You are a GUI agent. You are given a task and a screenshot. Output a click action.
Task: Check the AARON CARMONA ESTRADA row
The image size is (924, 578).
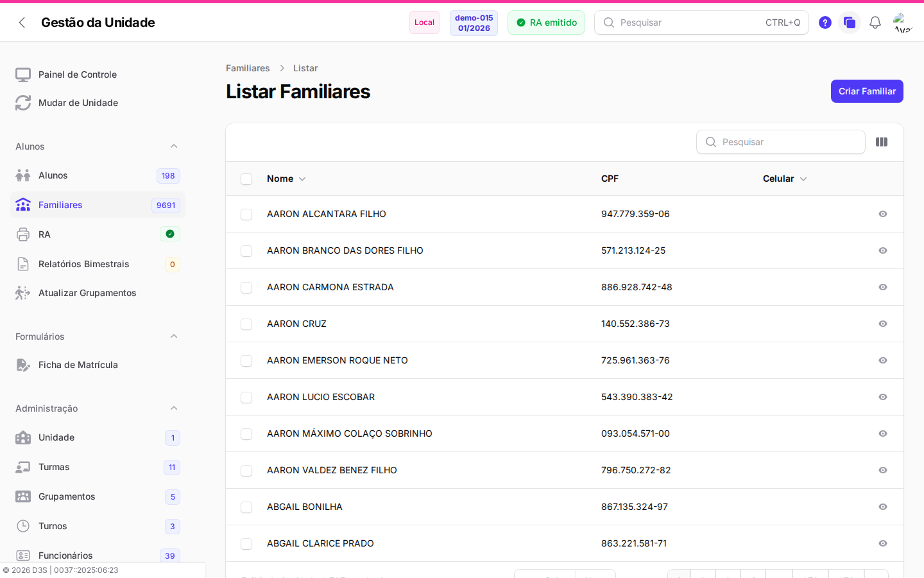point(246,288)
